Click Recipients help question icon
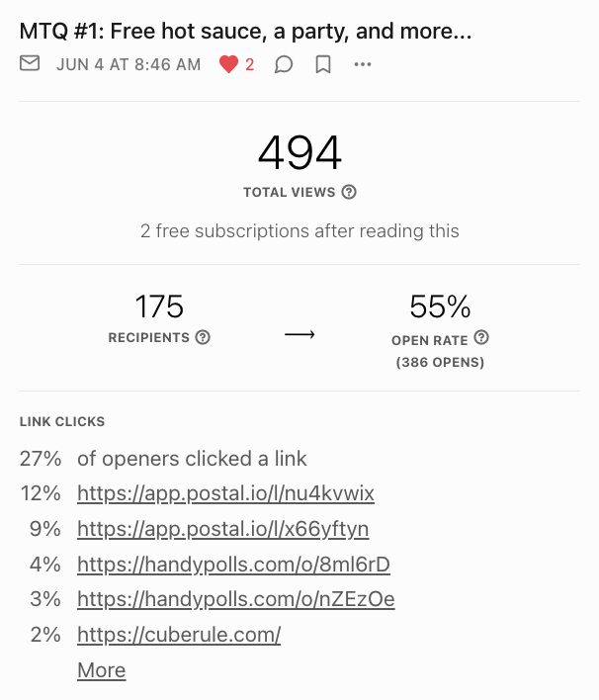Viewport: 599px width, 700px height. 203,337
